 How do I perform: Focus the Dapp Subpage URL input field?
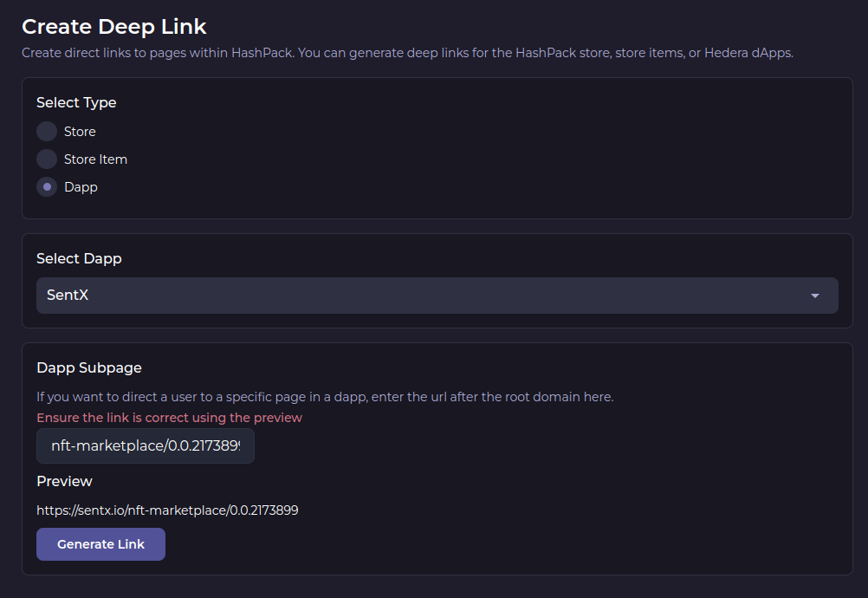click(145, 446)
